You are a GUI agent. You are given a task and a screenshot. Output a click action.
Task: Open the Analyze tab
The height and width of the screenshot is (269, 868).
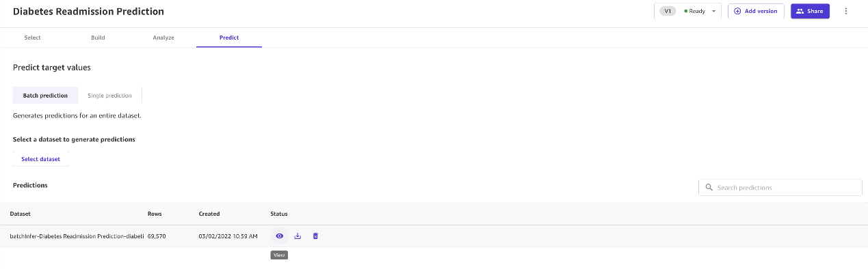(x=163, y=38)
